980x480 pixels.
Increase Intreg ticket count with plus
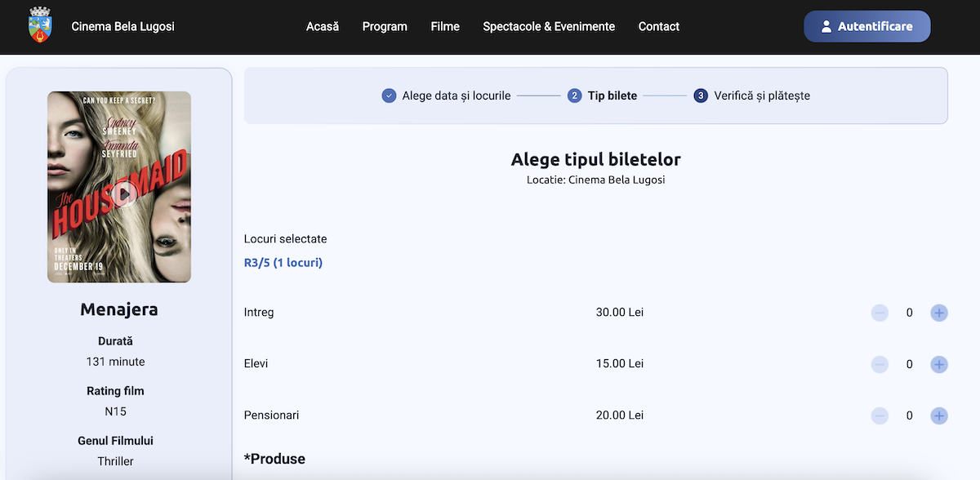coord(939,313)
